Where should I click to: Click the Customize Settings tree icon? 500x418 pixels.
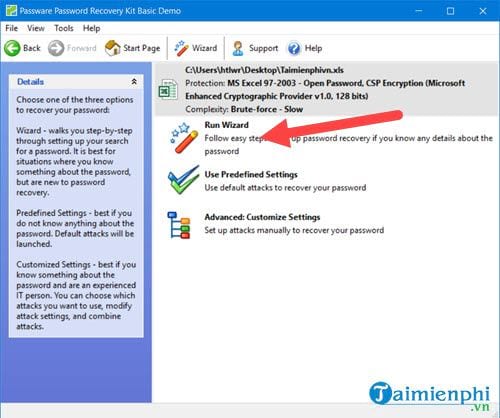point(179,225)
